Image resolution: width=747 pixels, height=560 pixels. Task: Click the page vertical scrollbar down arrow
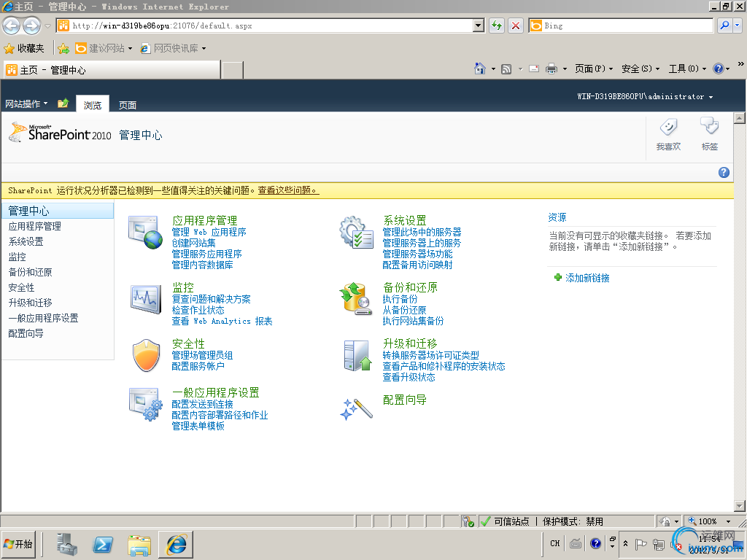tap(740, 506)
